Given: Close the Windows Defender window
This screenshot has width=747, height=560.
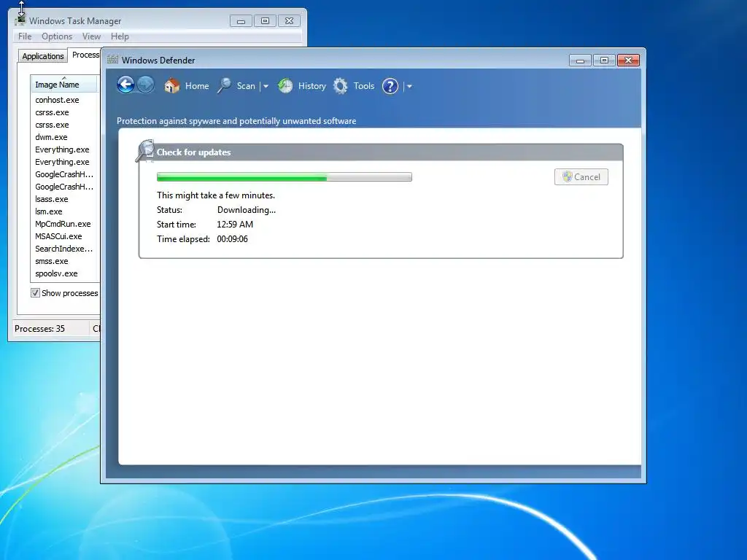Looking at the screenshot, I should (628, 60).
